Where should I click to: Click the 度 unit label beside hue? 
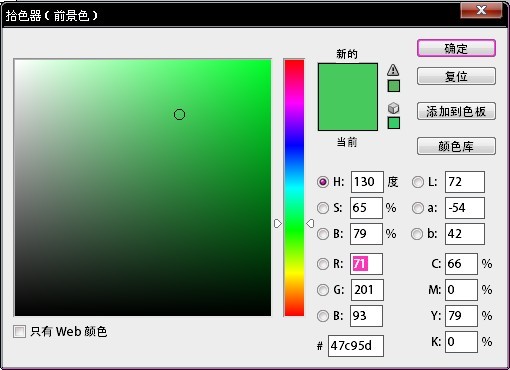coord(393,182)
